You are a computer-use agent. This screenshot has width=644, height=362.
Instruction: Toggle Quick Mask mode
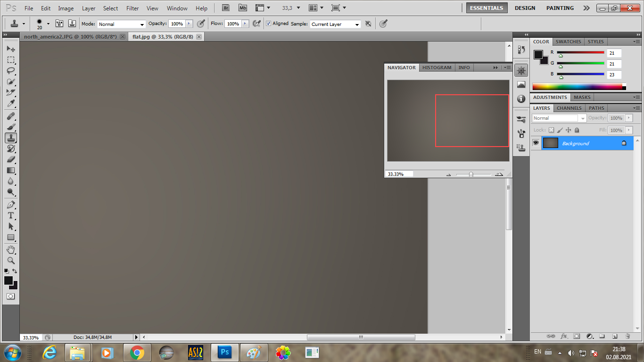pyautogui.click(x=10, y=296)
